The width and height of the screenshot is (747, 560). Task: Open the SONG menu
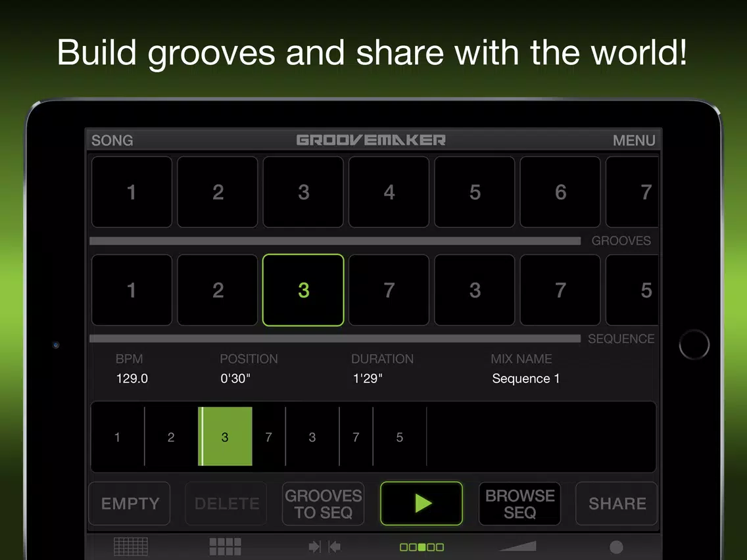click(x=112, y=141)
